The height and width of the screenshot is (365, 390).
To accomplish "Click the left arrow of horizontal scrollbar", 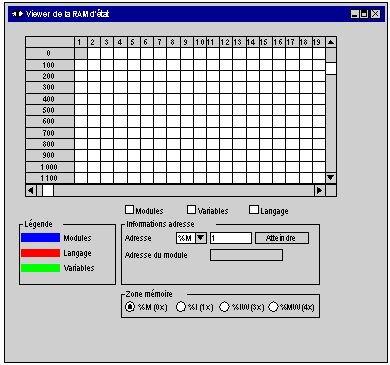I will pyautogui.click(x=31, y=190).
